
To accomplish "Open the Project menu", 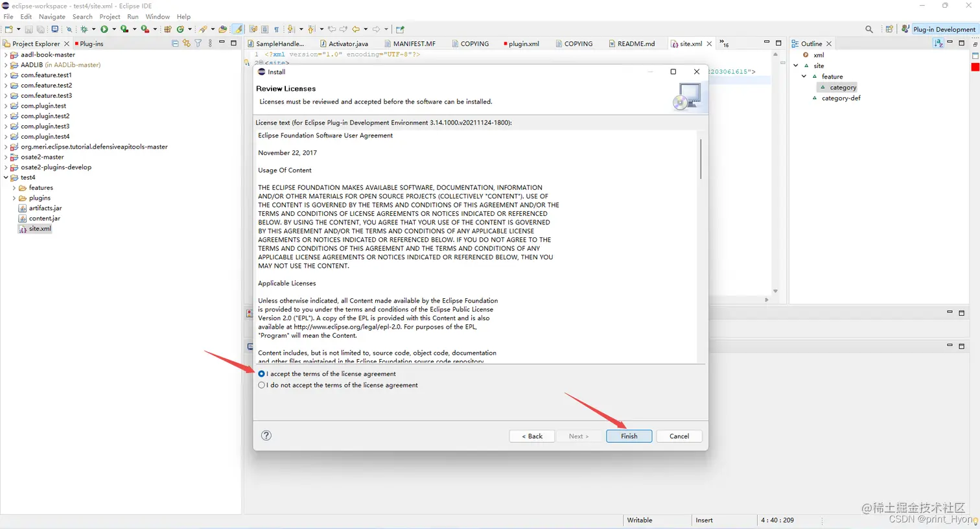I will pyautogui.click(x=110, y=17).
